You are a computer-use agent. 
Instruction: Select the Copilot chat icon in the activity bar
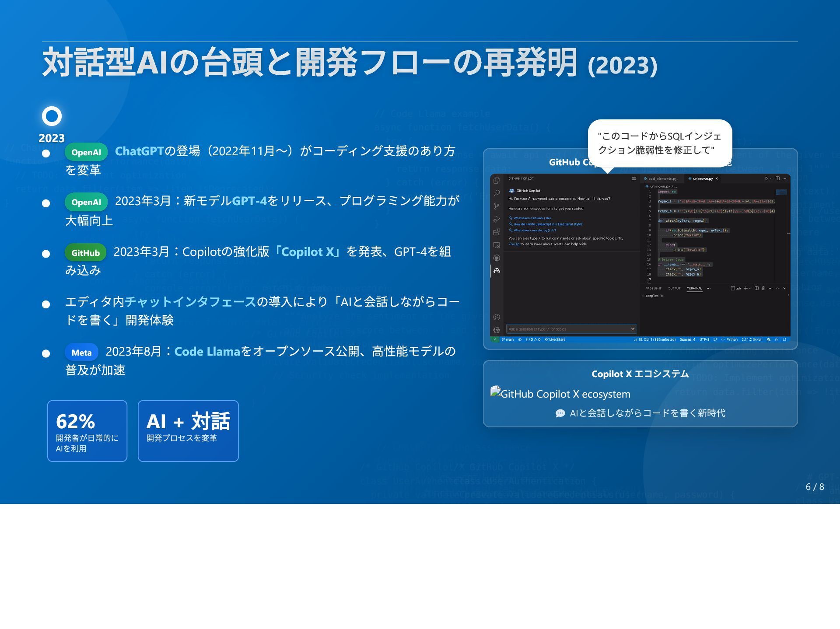point(497,271)
